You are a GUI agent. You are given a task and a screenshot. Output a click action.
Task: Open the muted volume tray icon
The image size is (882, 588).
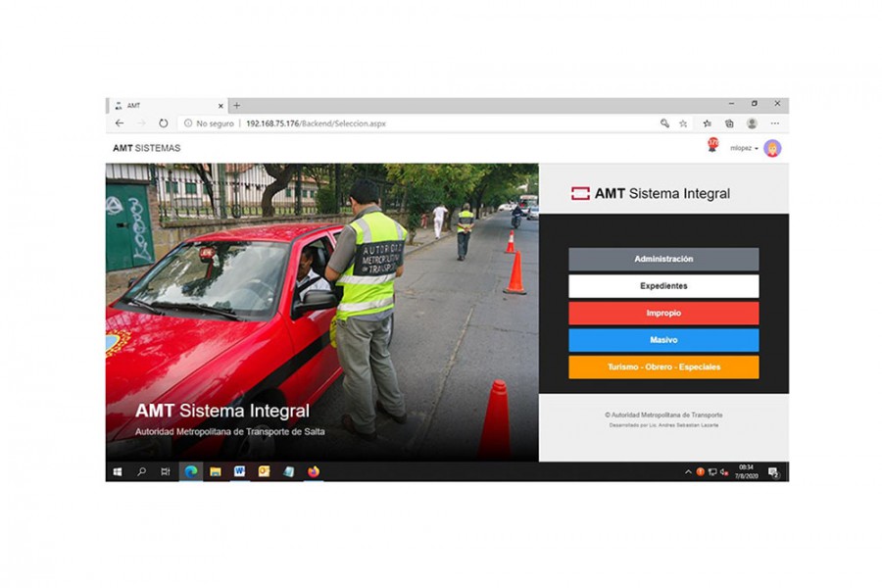(x=724, y=472)
